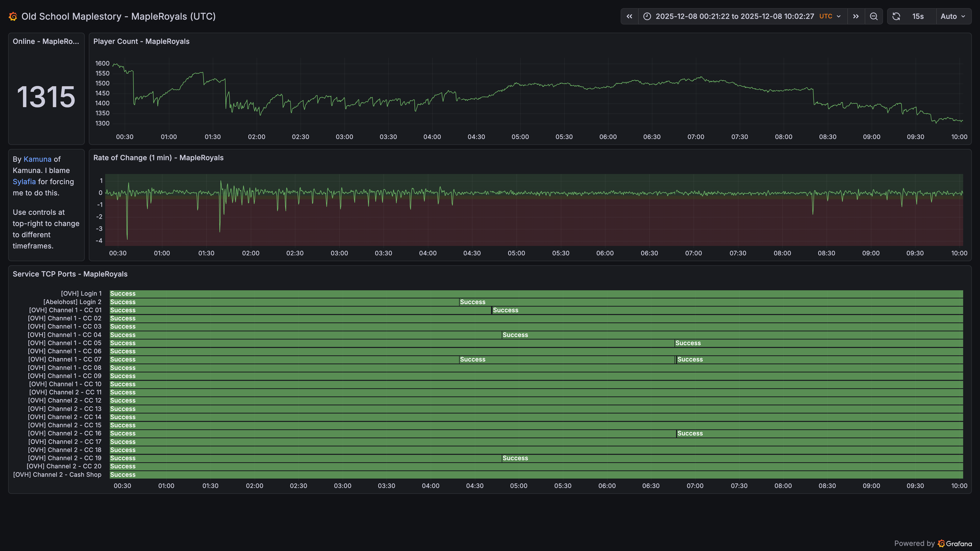This screenshot has width=980, height=551.
Task: Open the Sylafia link
Action: 24,182
